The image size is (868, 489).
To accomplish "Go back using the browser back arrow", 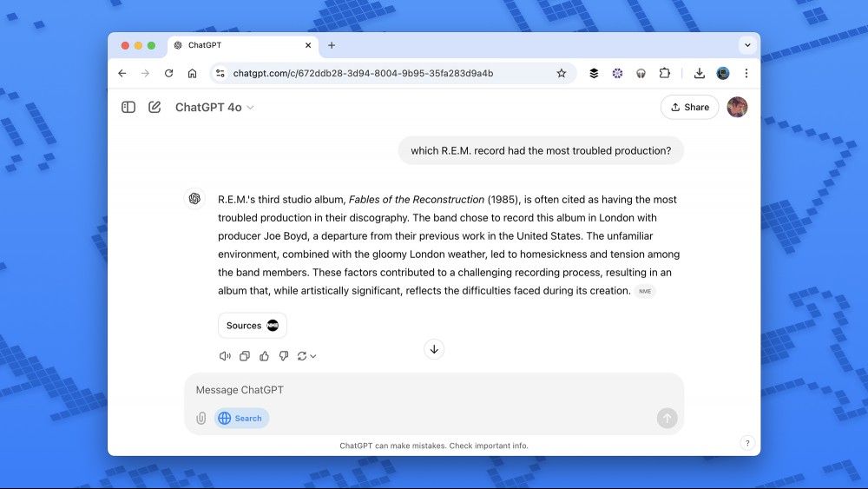I will (x=122, y=73).
